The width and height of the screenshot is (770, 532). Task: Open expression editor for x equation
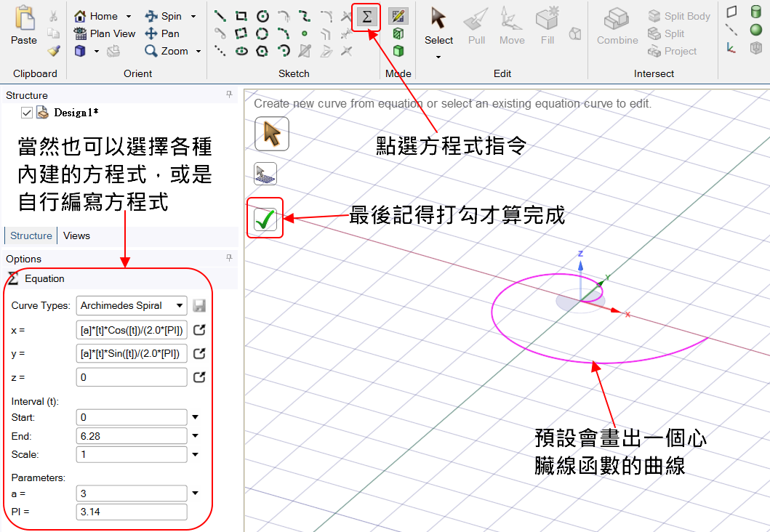click(x=199, y=330)
